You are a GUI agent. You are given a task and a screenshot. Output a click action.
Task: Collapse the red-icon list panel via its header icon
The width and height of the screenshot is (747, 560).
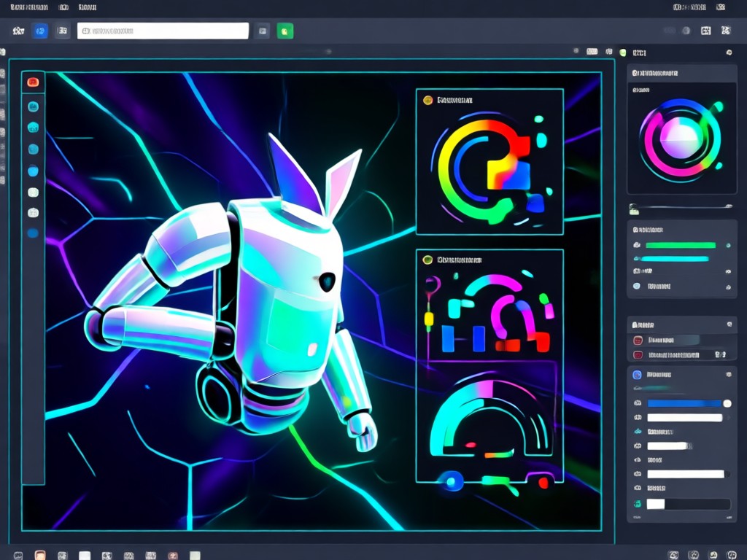(729, 324)
